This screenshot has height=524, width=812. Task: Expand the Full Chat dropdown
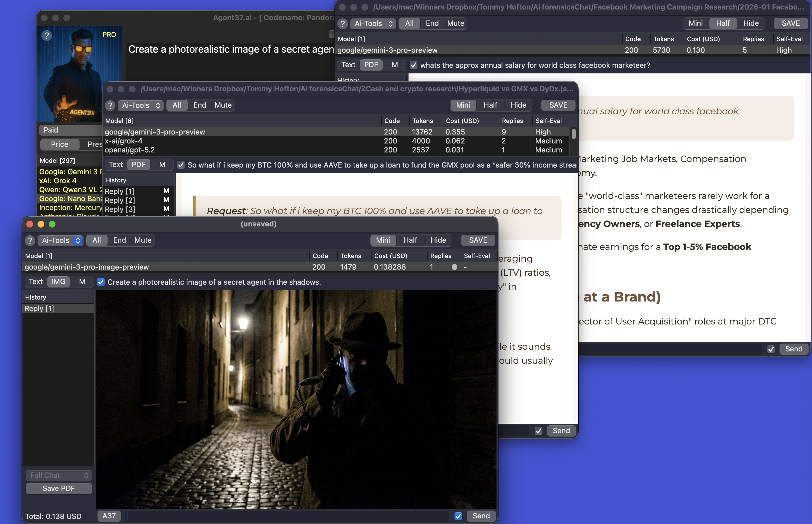[59, 475]
